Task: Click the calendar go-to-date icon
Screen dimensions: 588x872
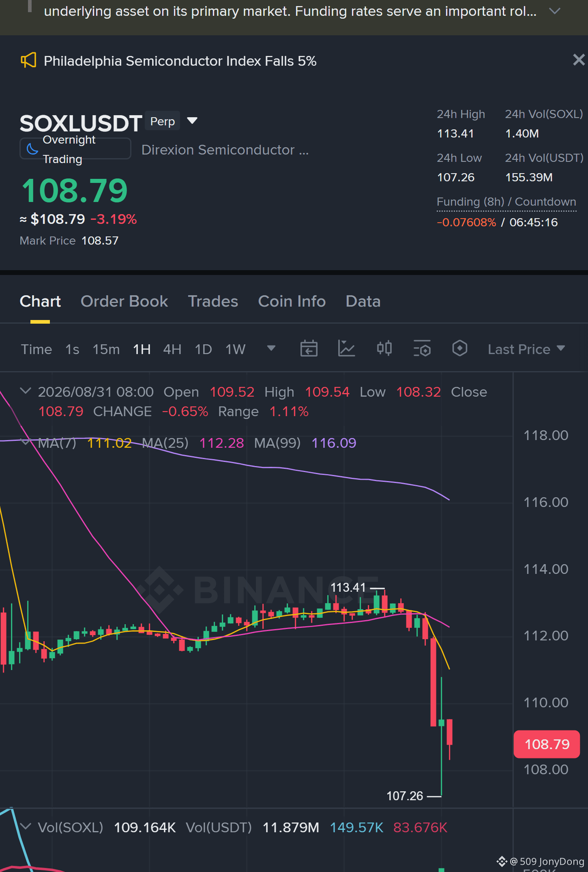Action: (309, 348)
